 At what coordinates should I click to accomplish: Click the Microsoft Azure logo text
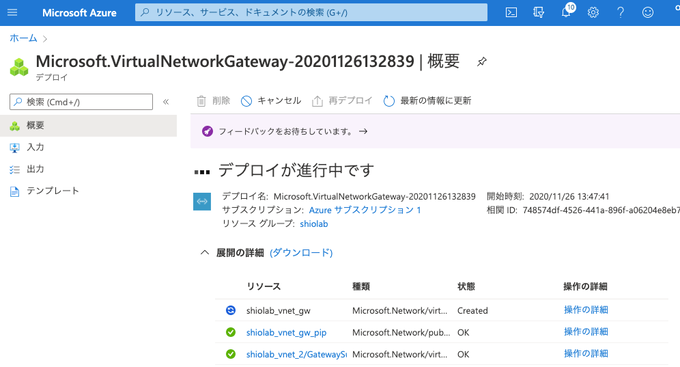coord(79,13)
